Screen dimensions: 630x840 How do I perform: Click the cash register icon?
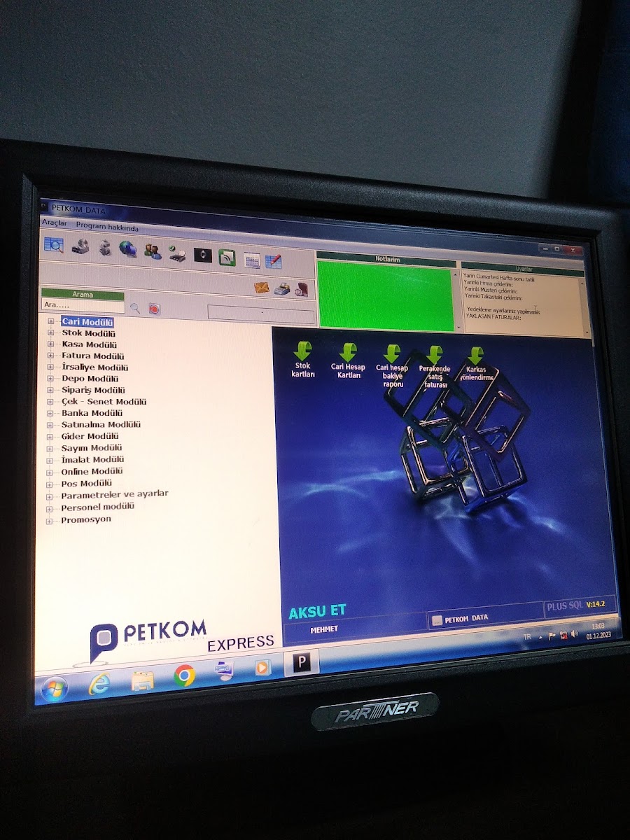pos(282,289)
